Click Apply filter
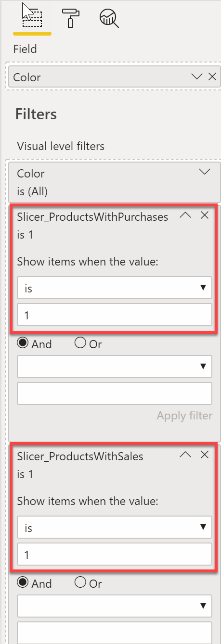This screenshot has height=644, width=221. (x=184, y=416)
